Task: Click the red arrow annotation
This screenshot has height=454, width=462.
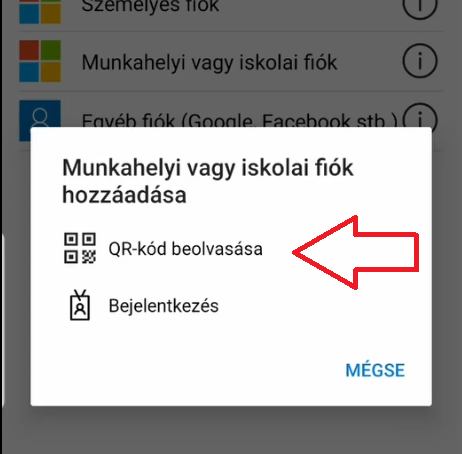Action: tap(356, 252)
